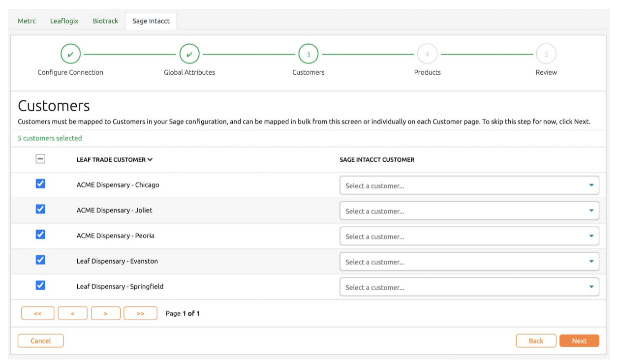The height and width of the screenshot is (364, 618).
Task: Switch to the Metrc tab
Action: click(27, 21)
